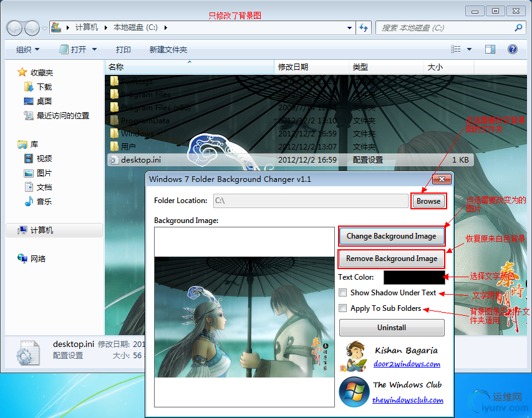
Task: Open the address bar history dropdown
Action: (x=349, y=28)
